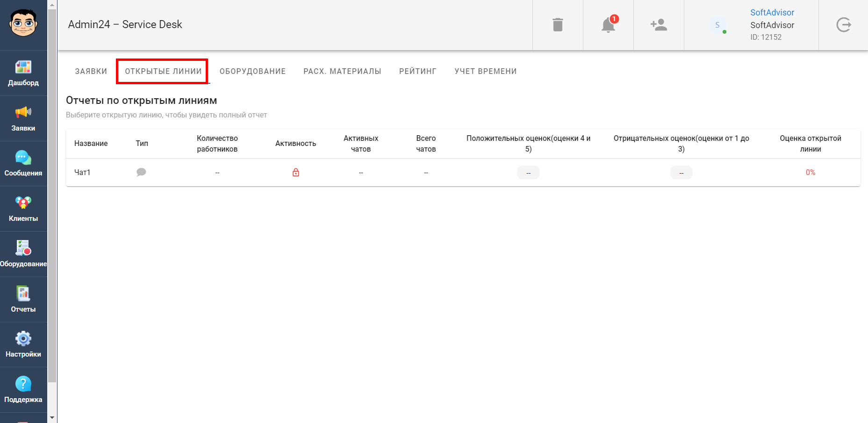The width and height of the screenshot is (868, 423).
Task: Click the Отрицательных оценок column header
Action: coord(681,144)
